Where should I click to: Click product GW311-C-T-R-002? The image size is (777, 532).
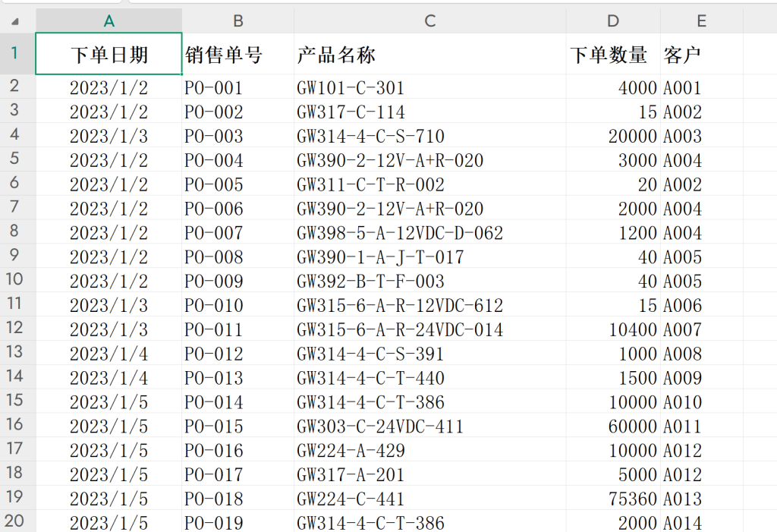[x=429, y=184]
